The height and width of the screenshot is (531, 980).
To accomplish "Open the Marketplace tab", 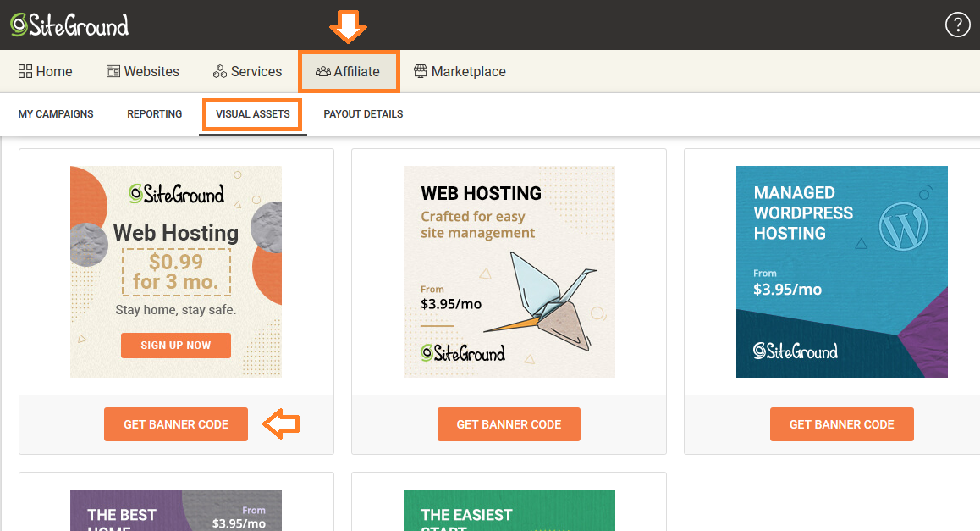I will 460,71.
